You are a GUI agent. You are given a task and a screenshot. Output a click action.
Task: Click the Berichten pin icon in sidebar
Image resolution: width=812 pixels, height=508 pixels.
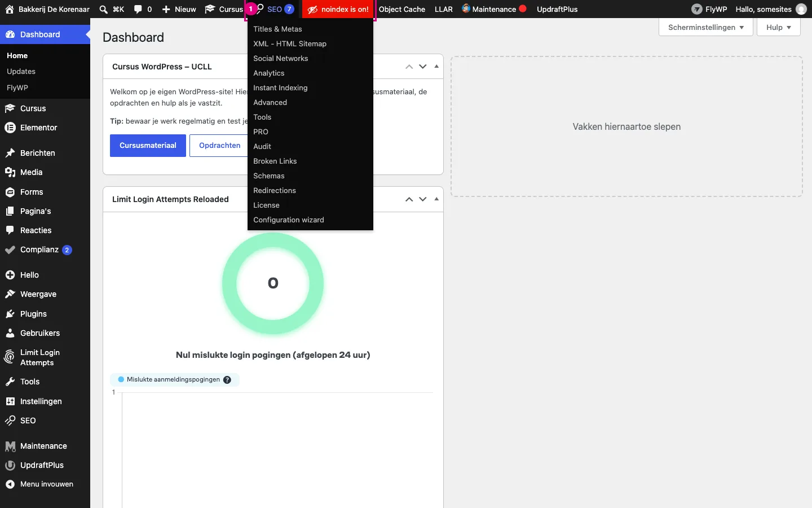click(x=10, y=153)
